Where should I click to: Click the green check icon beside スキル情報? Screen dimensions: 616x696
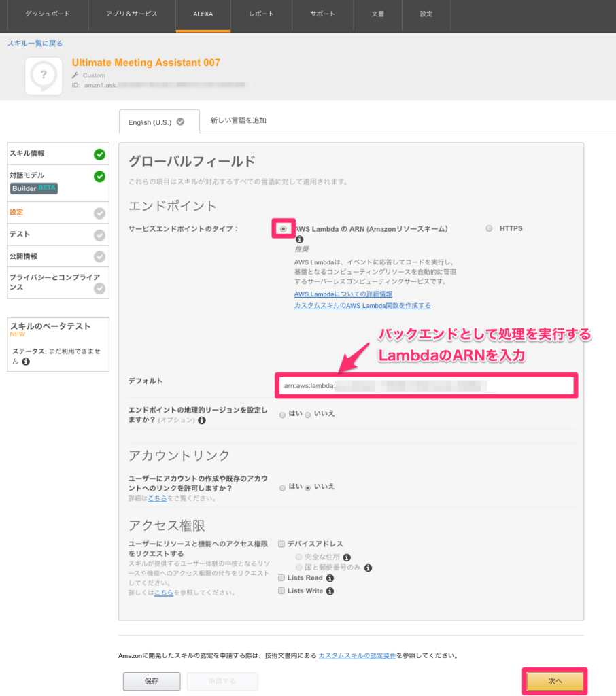[99, 154]
